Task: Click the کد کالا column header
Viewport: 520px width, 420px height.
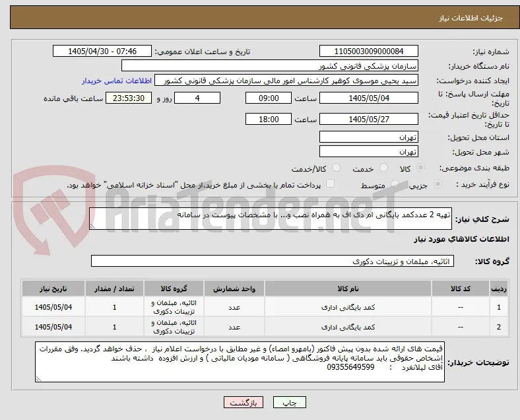Action: tap(461, 289)
